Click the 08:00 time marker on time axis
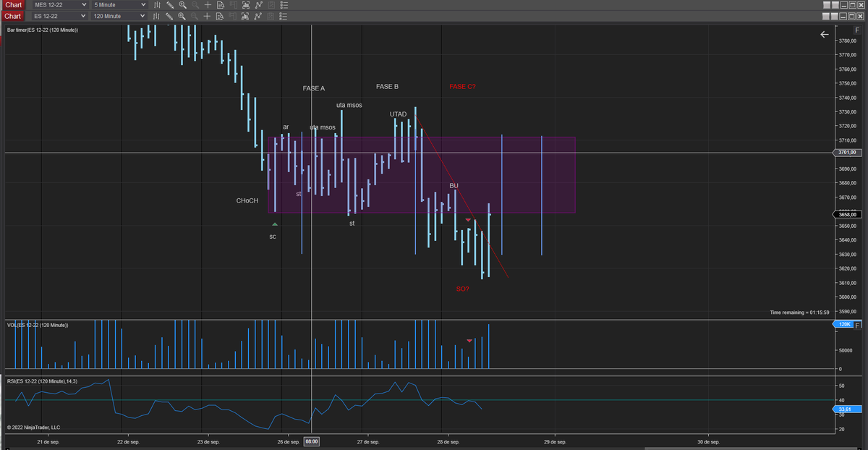The image size is (868, 450). pos(312,441)
